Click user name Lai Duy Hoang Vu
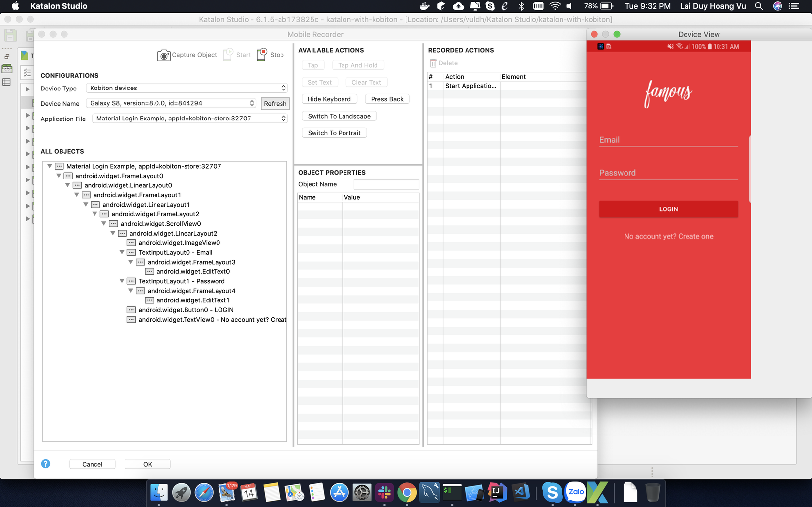This screenshot has width=812, height=507. pos(713,6)
